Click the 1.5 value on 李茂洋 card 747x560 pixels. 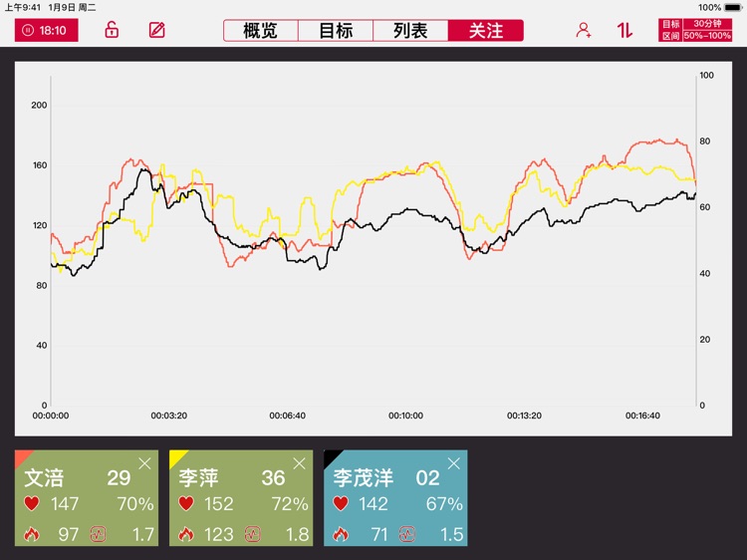click(452, 535)
